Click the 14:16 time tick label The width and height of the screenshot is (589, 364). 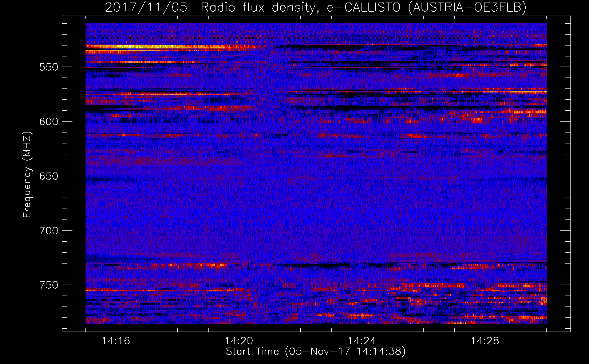point(116,341)
